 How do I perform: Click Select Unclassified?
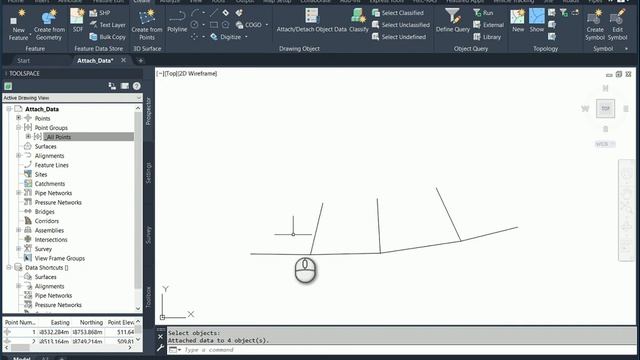click(401, 25)
